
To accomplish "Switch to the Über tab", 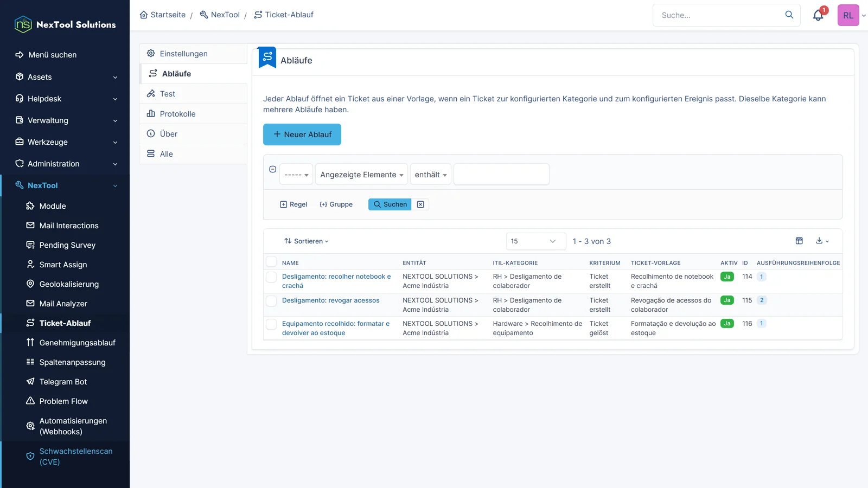I will click(194, 134).
